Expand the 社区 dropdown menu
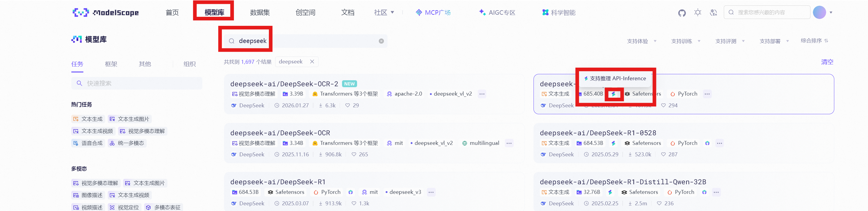868x211 pixels. 384,12
